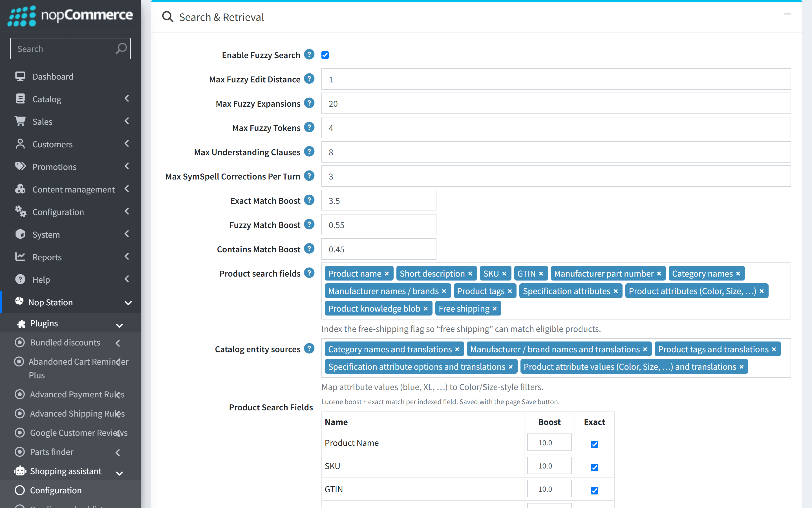Click the Sales cart icon

20,121
